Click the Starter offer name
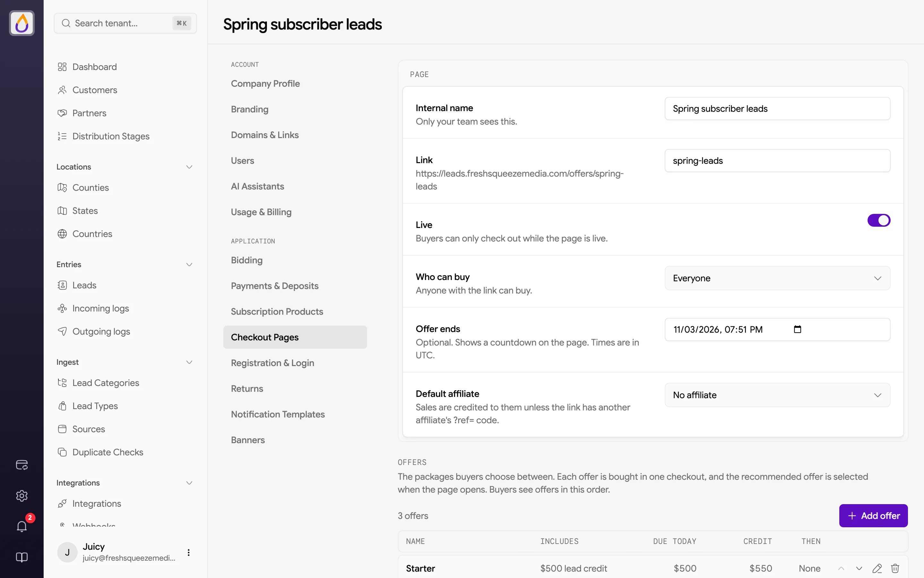This screenshot has width=924, height=578. click(x=420, y=568)
